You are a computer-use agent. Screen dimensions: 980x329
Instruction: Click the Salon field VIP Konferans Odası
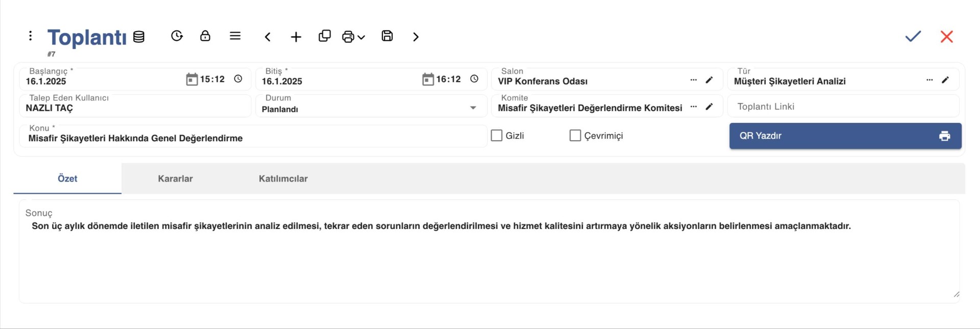tap(543, 82)
